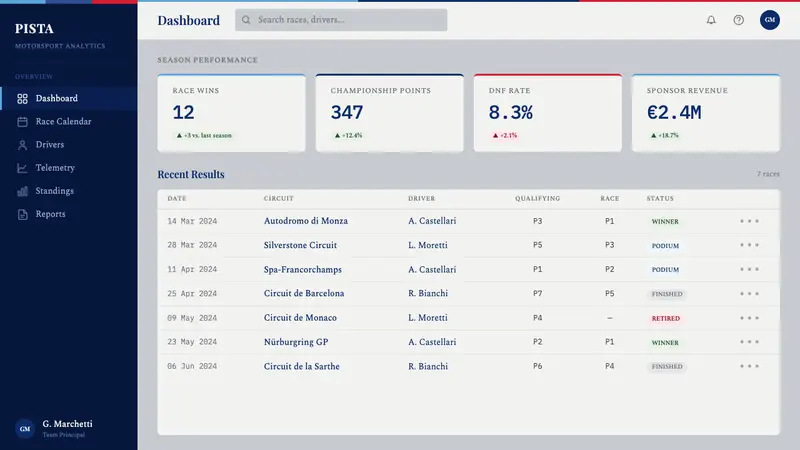This screenshot has width=800, height=450.
Task: Focus the Search races, drivers field
Action: point(341,20)
